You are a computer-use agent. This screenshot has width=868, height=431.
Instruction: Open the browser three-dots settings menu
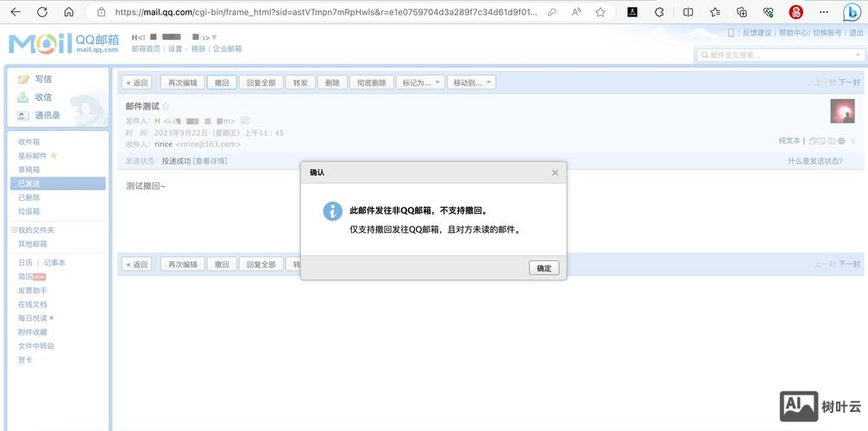(x=825, y=11)
